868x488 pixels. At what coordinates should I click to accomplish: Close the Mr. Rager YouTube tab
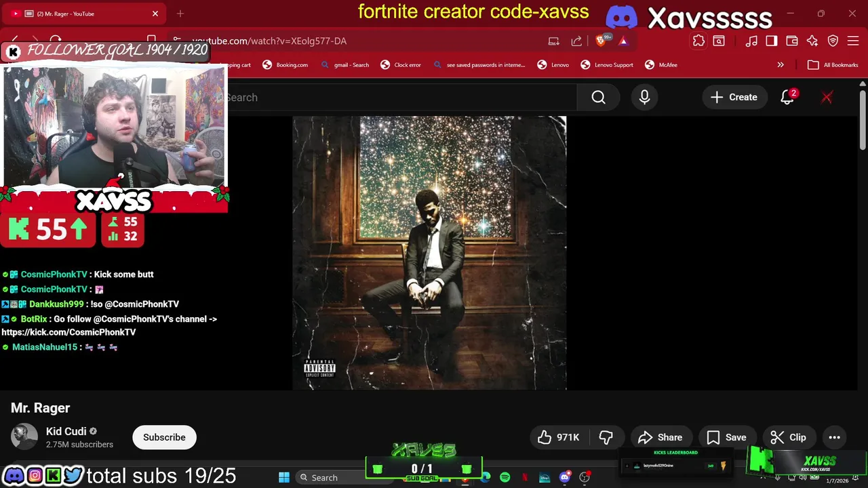click(x=155, y=14)
